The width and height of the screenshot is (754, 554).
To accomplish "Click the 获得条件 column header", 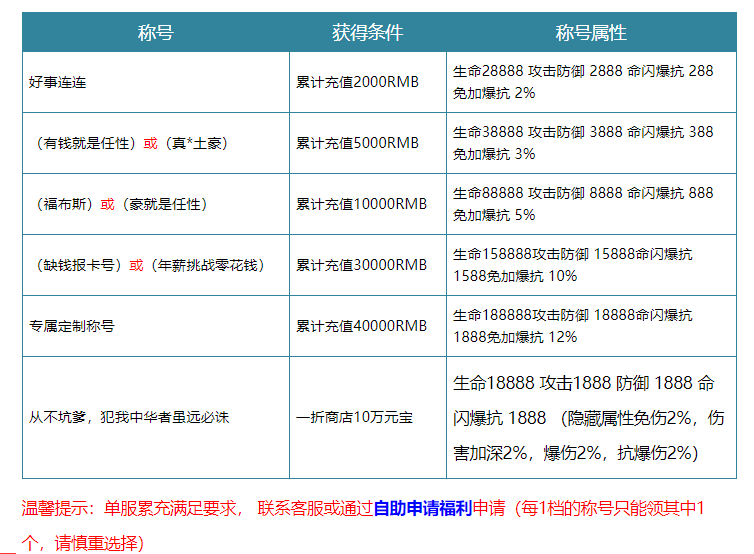I will pos(368,32).
